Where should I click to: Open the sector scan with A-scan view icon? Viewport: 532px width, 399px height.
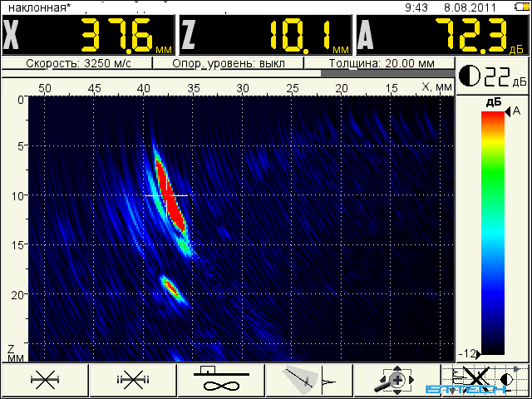309,380
